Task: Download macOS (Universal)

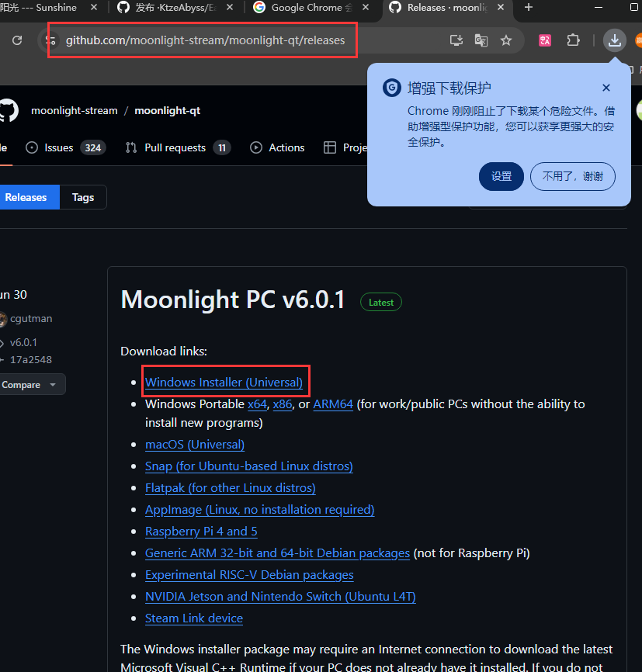Action: coord(195,445)
